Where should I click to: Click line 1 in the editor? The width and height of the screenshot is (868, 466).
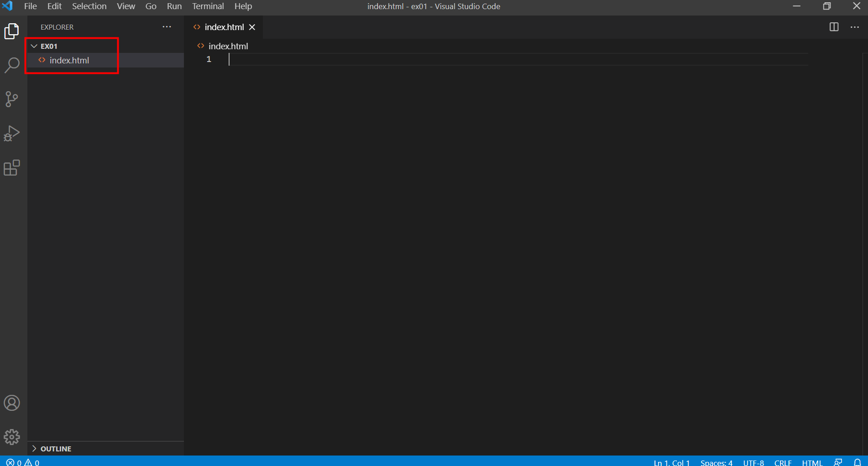point(518,59)
